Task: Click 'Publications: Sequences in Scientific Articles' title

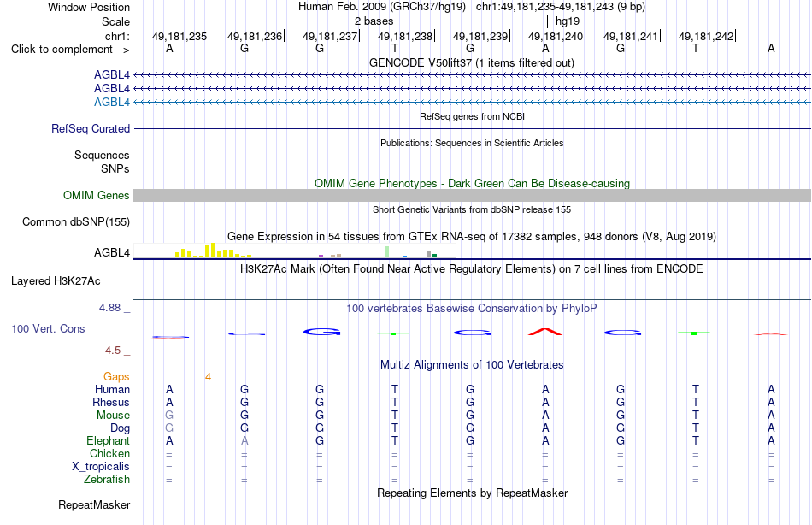Action: click(x=472, y=143)
